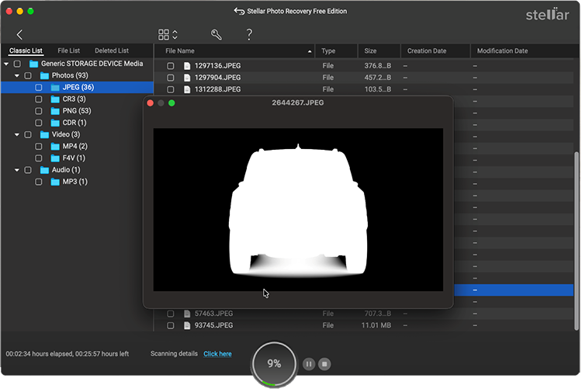Click the file icon of 1297136.JPEG
The width and height of the screenshot is (582, 392).
pyautogui.click(x=187, y=66)
